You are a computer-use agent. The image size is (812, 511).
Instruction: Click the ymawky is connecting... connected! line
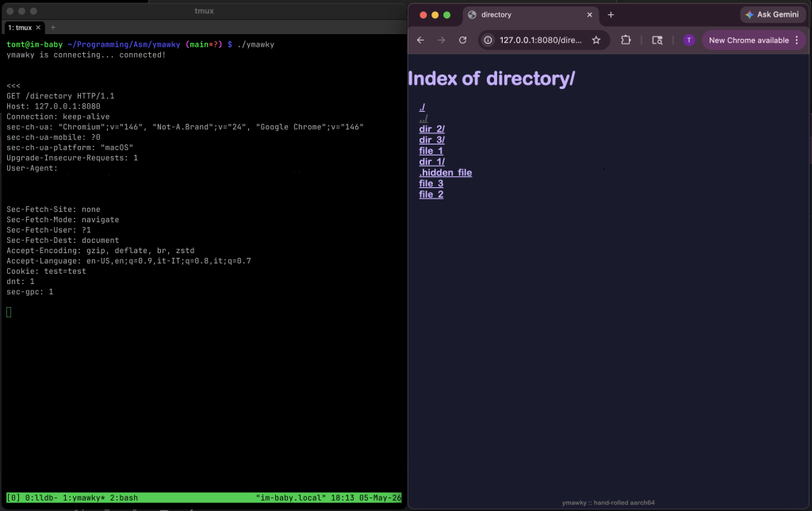[86, 55]
